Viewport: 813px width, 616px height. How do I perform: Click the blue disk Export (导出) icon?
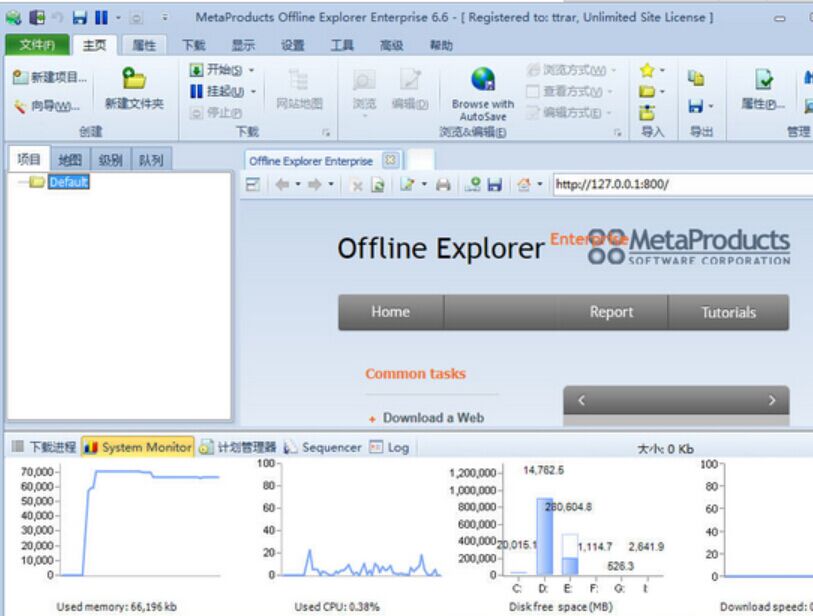click(696, 106)
